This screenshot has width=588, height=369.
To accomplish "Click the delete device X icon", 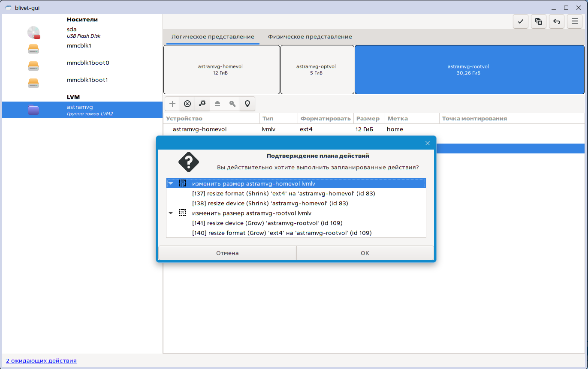I will tap(187, 104).
